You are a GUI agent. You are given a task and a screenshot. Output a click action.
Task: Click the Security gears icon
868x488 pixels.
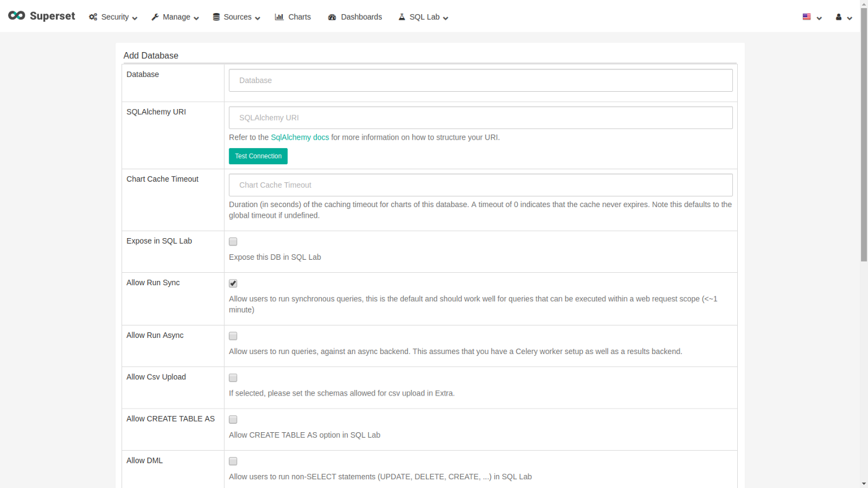93,17
